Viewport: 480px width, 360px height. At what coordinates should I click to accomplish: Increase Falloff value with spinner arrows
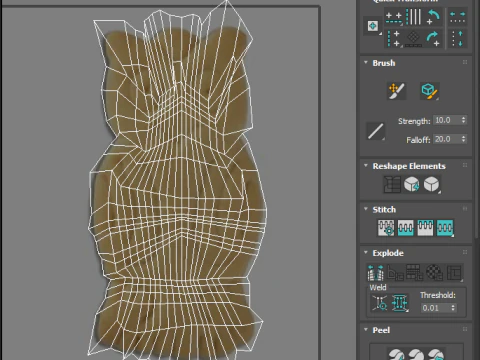click(464, 137)
